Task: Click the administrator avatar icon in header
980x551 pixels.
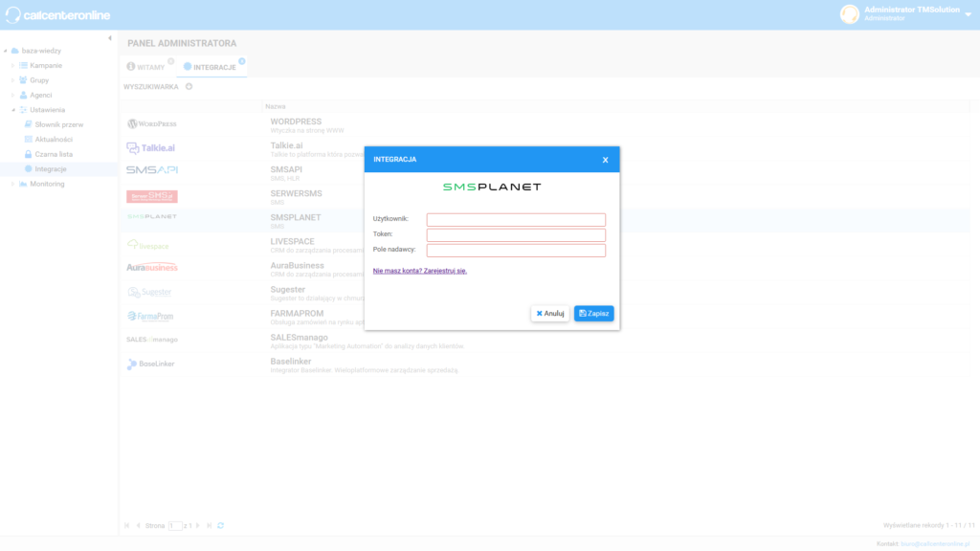Action: click(x=849, y=13)
